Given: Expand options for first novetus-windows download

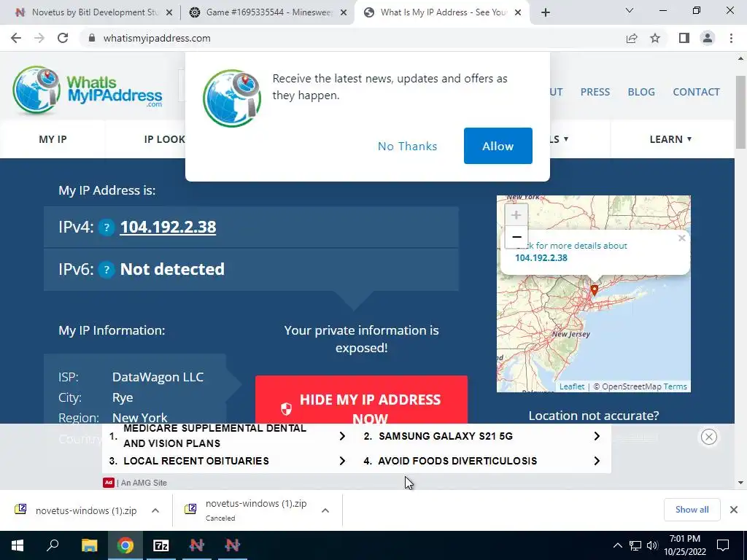Looking at the screenshot, I should 155,510.
